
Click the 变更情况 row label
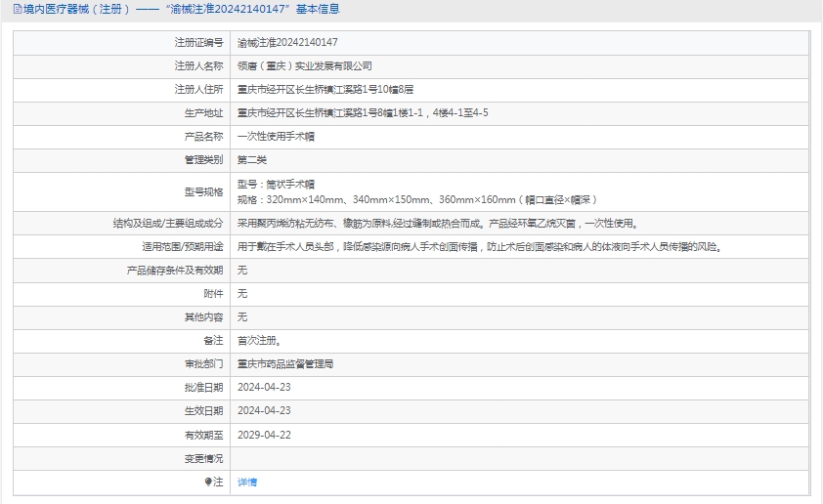203,458
